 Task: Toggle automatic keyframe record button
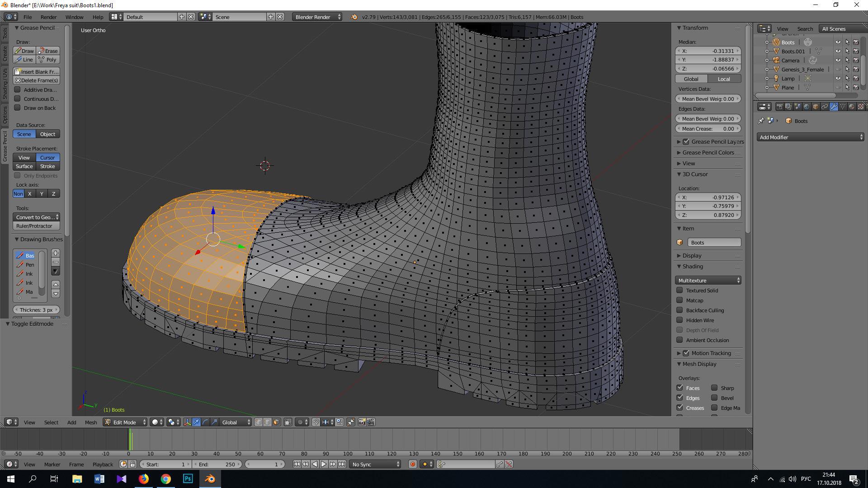[412, 464]
